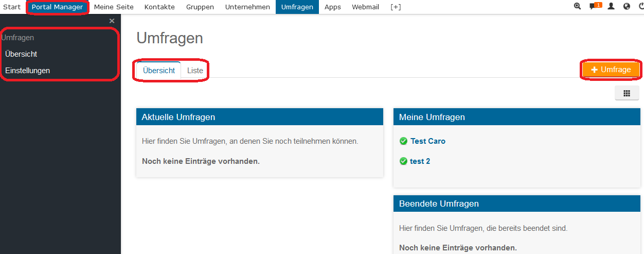Click green check icon beside test 2
The width and height of the screenshot is (644, 254).
(x=403, y=161)
